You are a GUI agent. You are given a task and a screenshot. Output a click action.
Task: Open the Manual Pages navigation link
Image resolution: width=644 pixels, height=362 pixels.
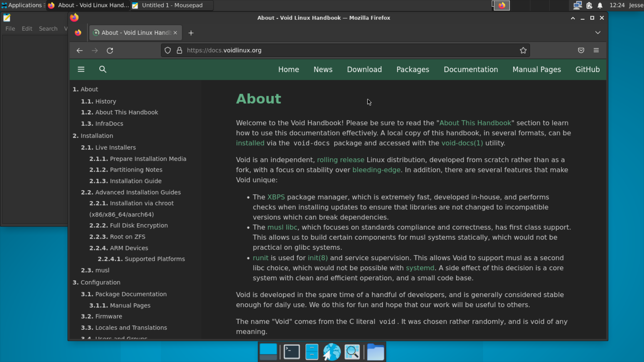[536, 69]
